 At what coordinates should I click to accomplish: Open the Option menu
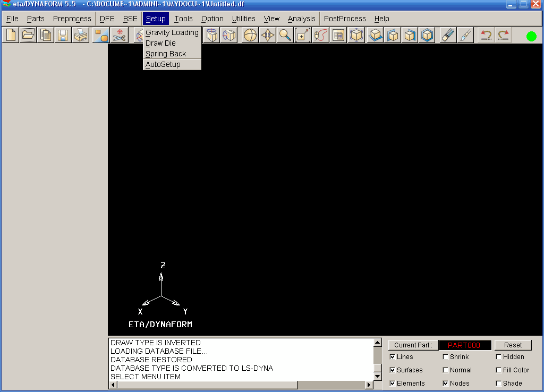pyautogui.click(x=212, y=19)
